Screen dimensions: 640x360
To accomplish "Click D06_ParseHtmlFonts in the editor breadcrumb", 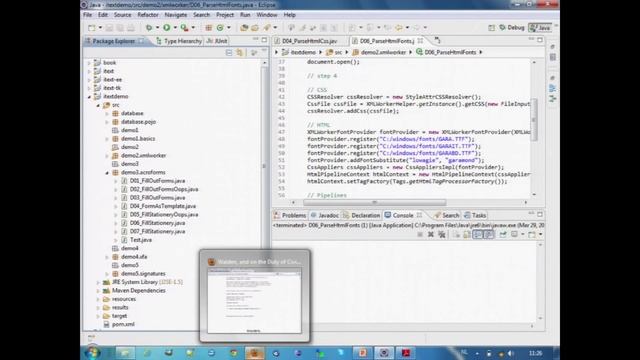I will (x=446, y=52).
